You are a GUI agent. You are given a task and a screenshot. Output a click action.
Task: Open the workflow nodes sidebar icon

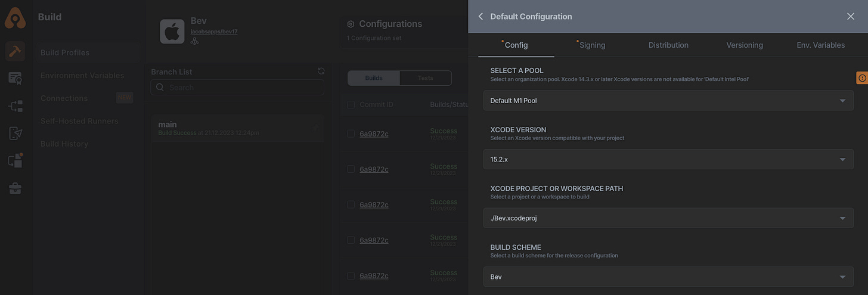click(x=15, y=106)
